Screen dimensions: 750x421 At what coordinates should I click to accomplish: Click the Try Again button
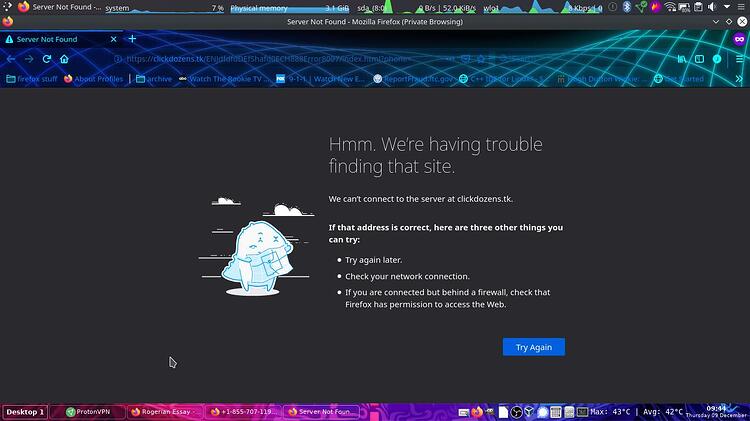(533, 347)
